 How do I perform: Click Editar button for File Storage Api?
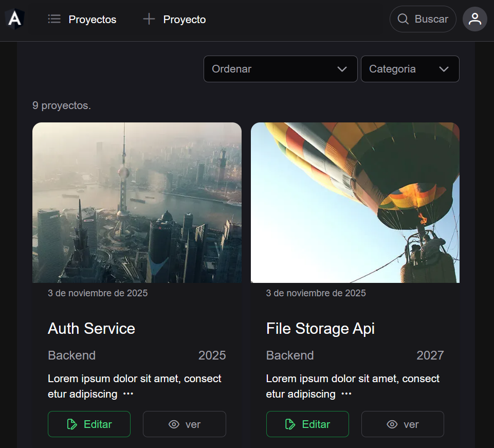click(x=307, y=424)
